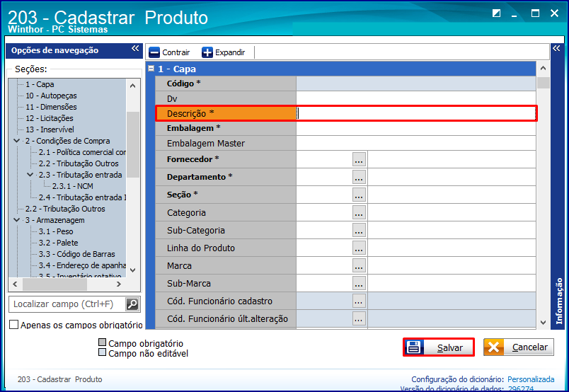569x392 pixels.
Task: Collapse the 1 - Capa section header
Action: tap(151, 68)
